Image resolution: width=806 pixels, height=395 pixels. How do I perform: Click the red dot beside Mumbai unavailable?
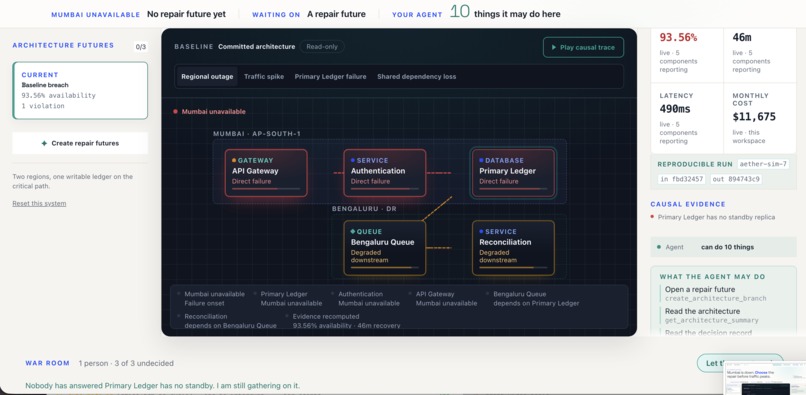coord(175,112)
